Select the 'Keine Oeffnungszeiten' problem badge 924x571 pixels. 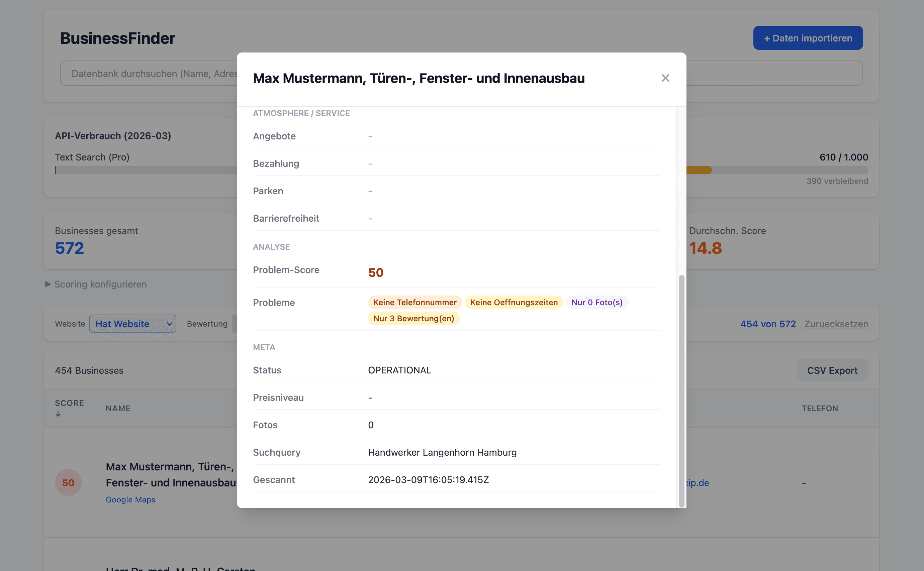point(514,302)
